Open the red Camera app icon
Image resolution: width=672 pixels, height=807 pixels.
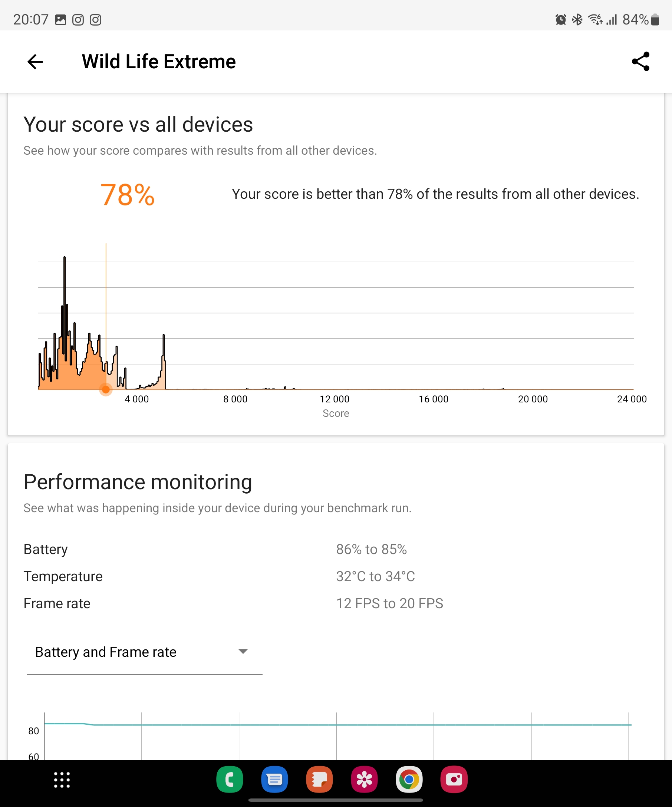[x=454, y=779]
